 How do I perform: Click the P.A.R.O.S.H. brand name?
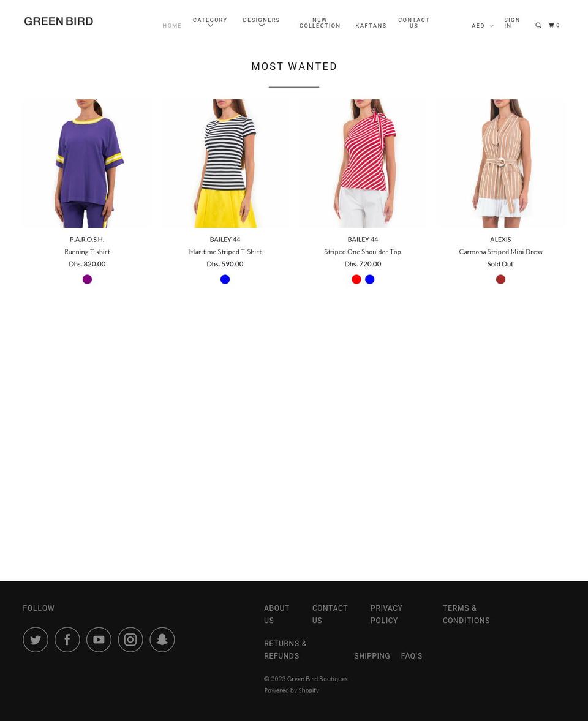click(87, 239)
